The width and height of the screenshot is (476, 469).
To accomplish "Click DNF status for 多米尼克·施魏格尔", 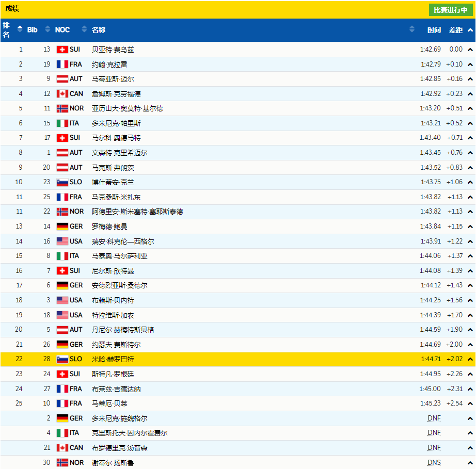I will coord(434,418).
